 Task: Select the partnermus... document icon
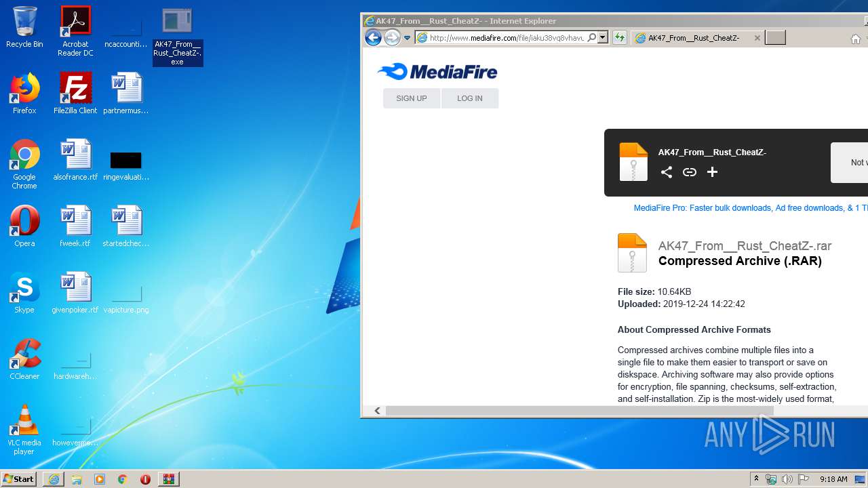click(126, 94)
